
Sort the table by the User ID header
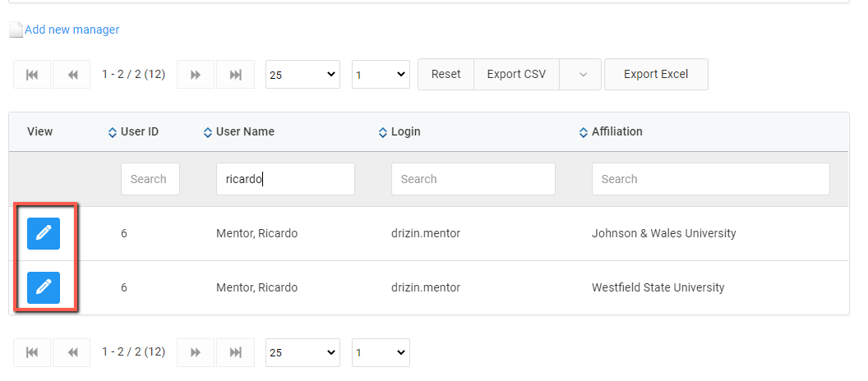[x=140, y=132]
